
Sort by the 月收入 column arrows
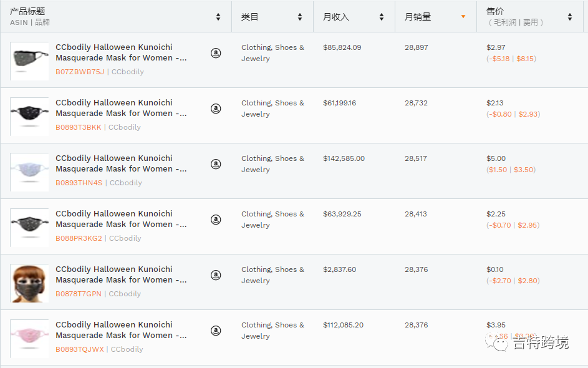click(x=382, y=17)
